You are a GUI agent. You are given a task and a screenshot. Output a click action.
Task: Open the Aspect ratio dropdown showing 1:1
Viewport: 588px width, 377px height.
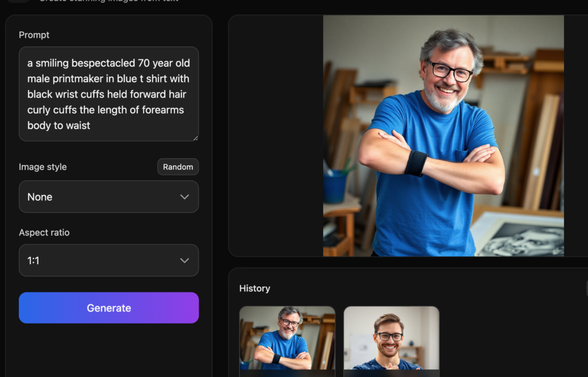[x=109, y=260]
